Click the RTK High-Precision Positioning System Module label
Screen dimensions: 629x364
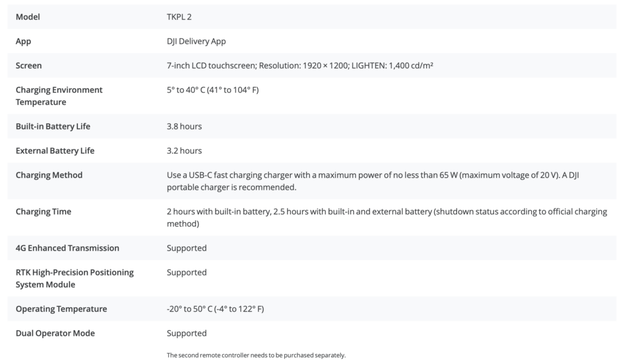[x=74, y=278]
